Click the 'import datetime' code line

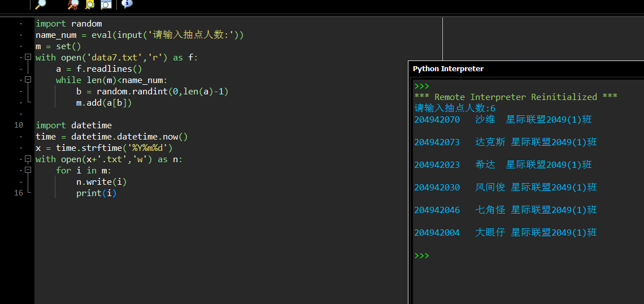(x=73, y=125)
